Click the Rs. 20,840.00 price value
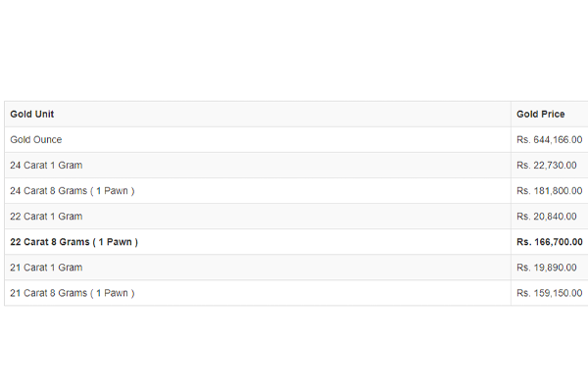This screenshot has width=588, height=392. point(546,217)
